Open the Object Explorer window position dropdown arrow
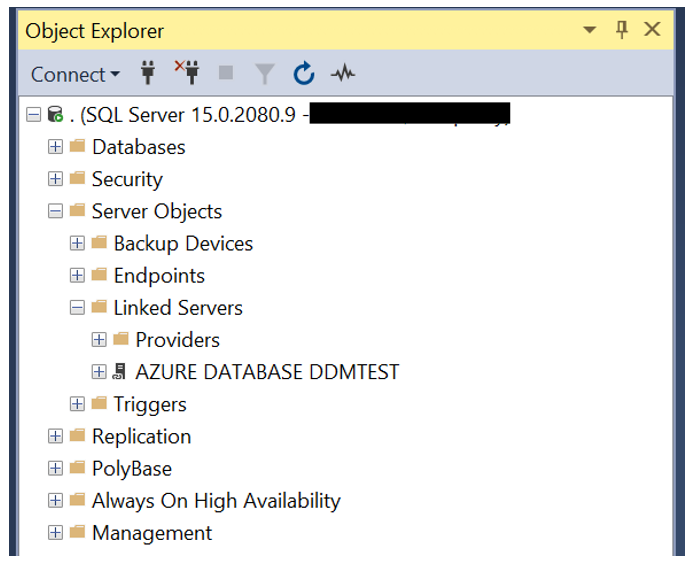This screenshot has width=690, height=564. click(590, 30)
